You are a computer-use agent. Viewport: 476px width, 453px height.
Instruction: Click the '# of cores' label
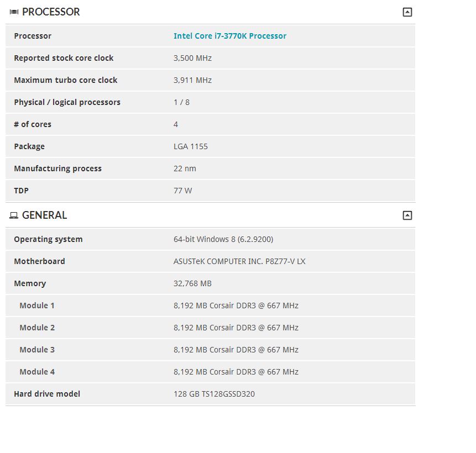tap(33, 124)
